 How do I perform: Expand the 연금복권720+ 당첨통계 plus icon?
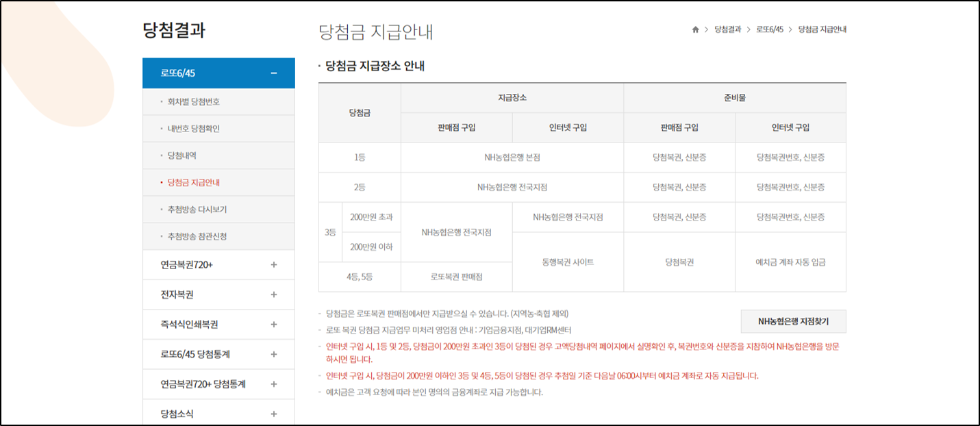coord(274,384)
